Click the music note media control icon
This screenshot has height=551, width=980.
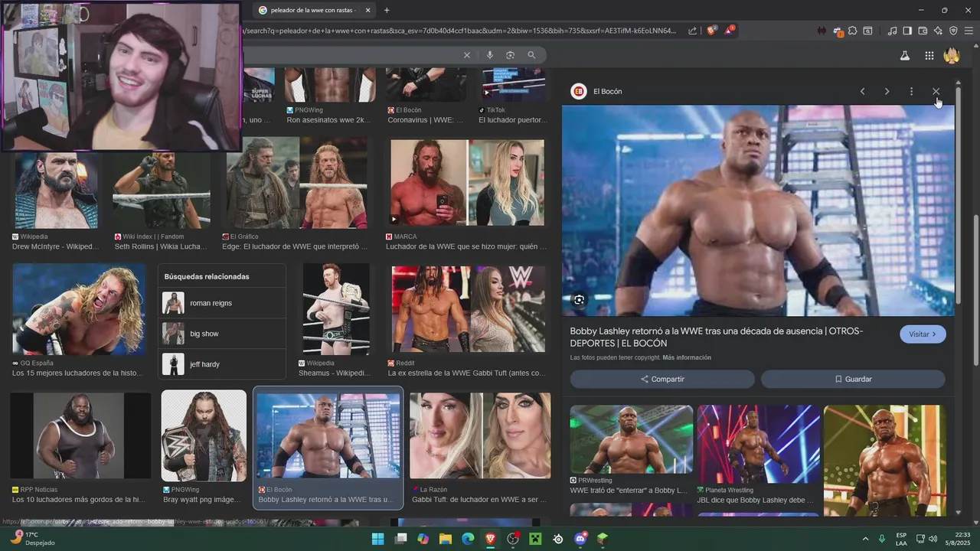(x=892, y=31)
